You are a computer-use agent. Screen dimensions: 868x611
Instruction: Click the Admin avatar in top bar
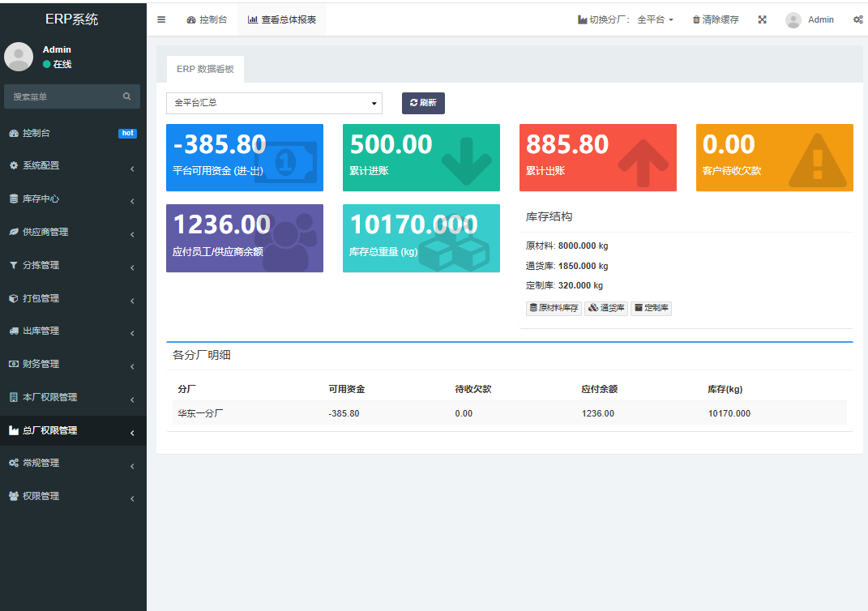tap(793, 20)
